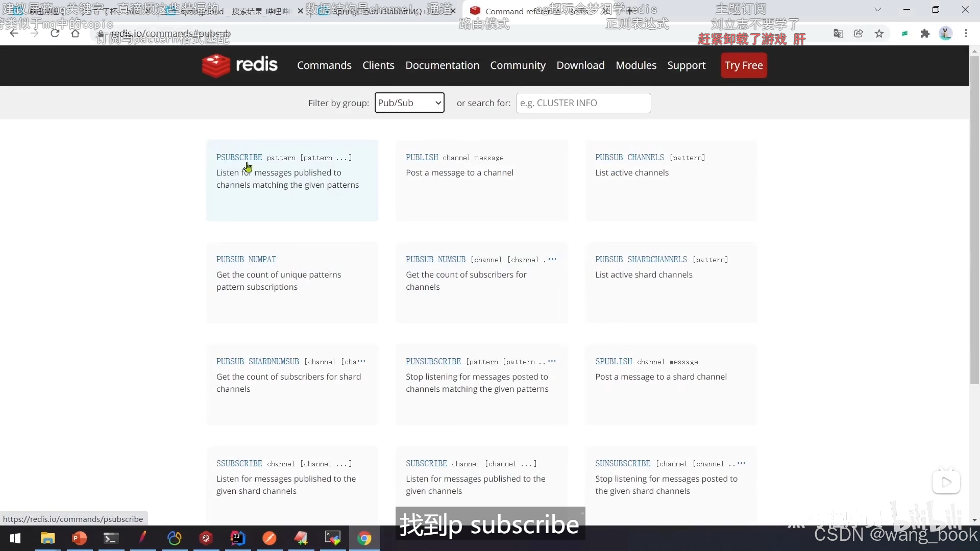This screenshot has width=980, height=551.
Task: Click the page vertical scrollbar thumb
Action: [x=974, y=219]
